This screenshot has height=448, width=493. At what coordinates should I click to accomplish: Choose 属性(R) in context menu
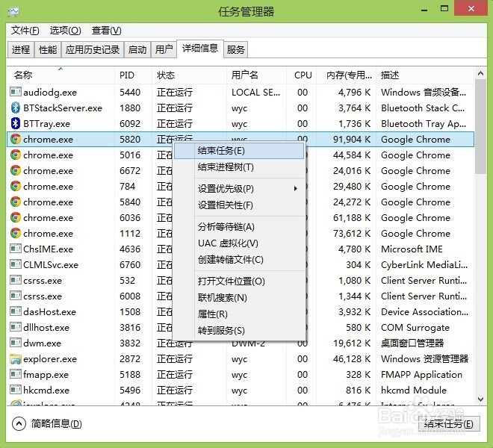(239, 314)
